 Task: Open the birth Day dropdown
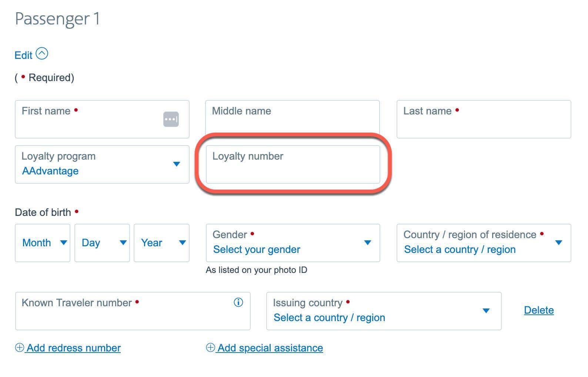[x=102, y=243]
